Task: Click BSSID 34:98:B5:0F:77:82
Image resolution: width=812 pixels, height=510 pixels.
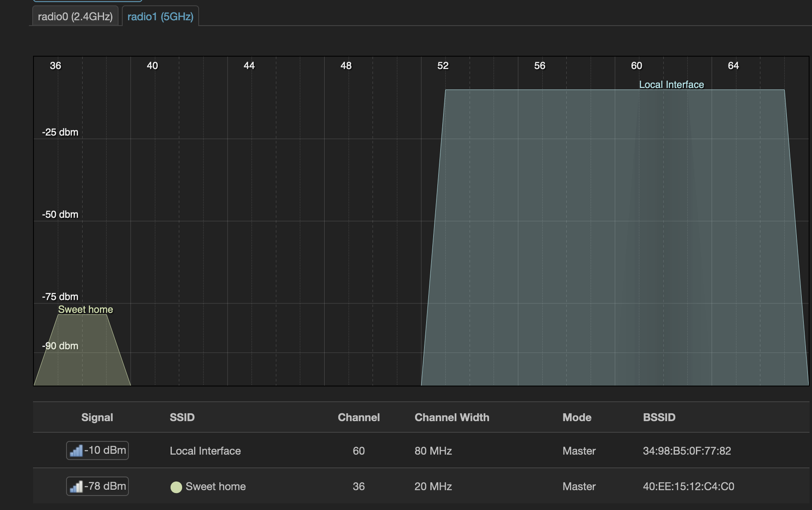Action: pyautogui.click(x=687, y=451)
